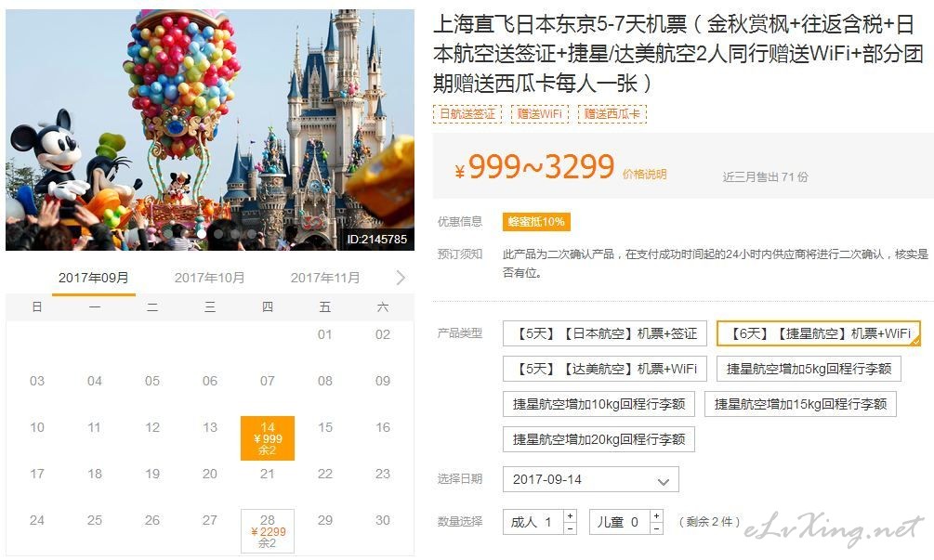This screenshot has height=560, width=934.
Task: Increase adult (成人) quantity
Action: [570, 516]
